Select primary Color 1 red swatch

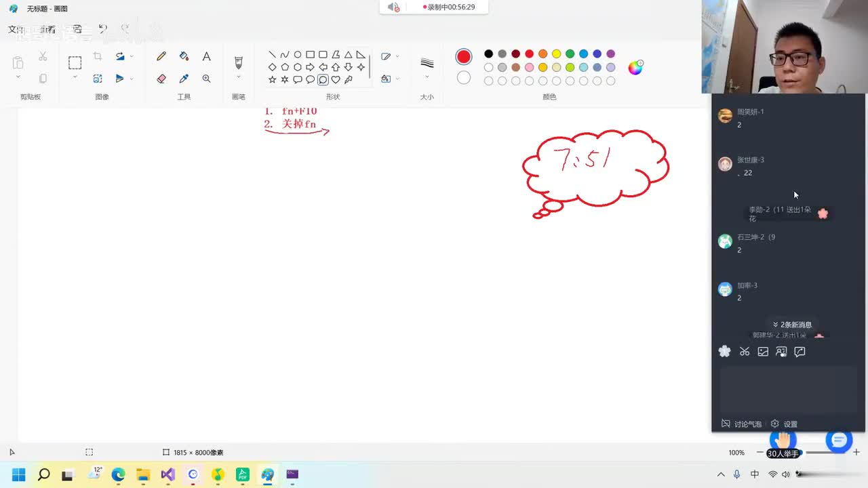click(x=464, y=56)
